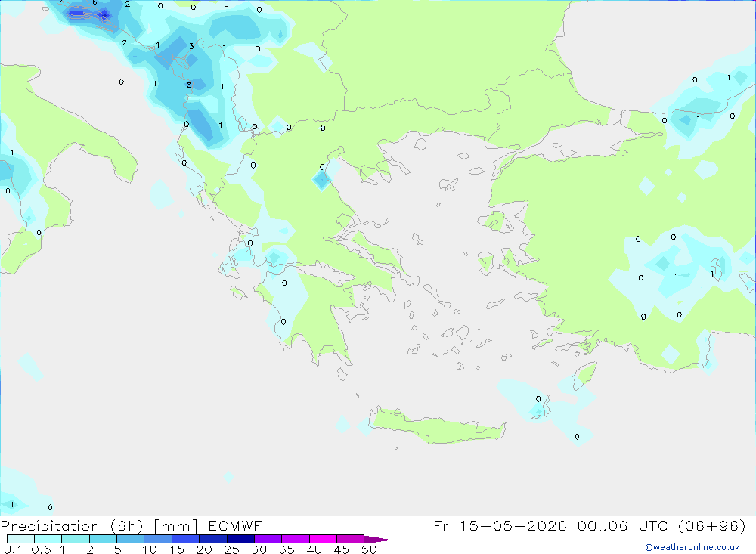Image resolution: width=756 pixels, height=554 pixels.
Task: Choose the 25 to 30 mm dark blue swatch
Action: 240,539
